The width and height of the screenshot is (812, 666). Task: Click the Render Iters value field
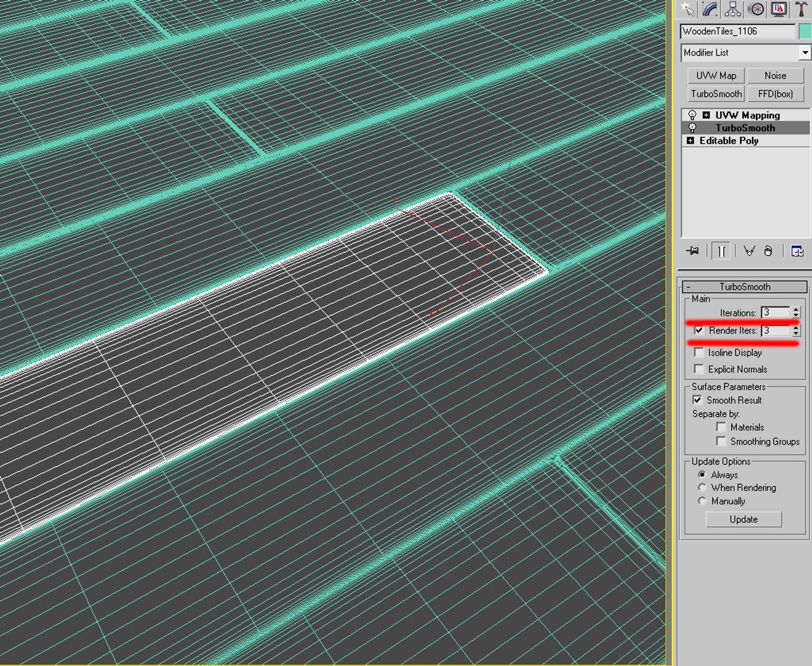(776, 331)
